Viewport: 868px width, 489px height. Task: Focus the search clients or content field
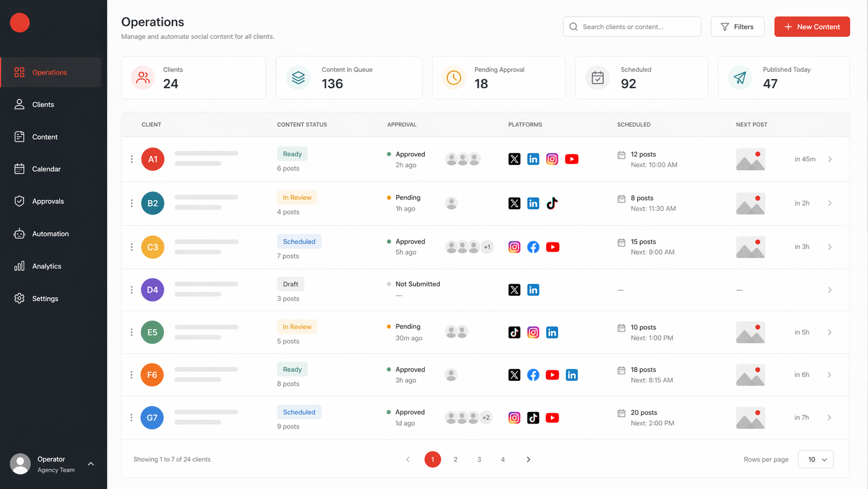coord(632,27)
